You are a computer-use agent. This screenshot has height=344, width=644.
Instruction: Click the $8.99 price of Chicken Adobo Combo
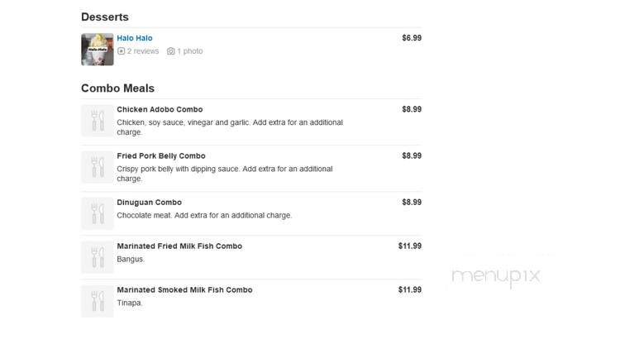point(412,109)
